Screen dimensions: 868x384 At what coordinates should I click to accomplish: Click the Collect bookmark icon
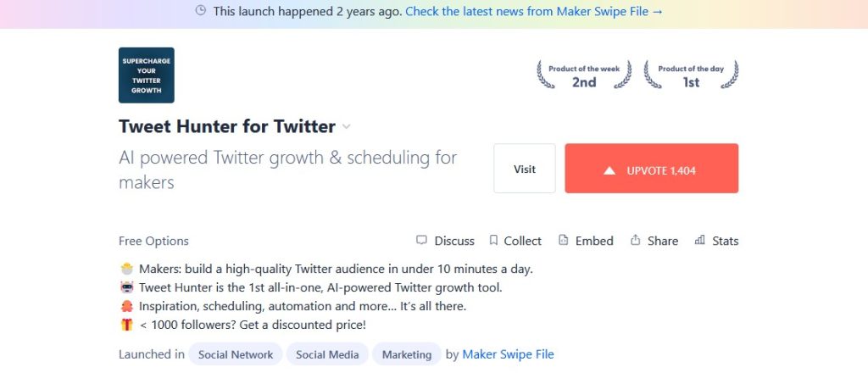click(x=493, y=240)
